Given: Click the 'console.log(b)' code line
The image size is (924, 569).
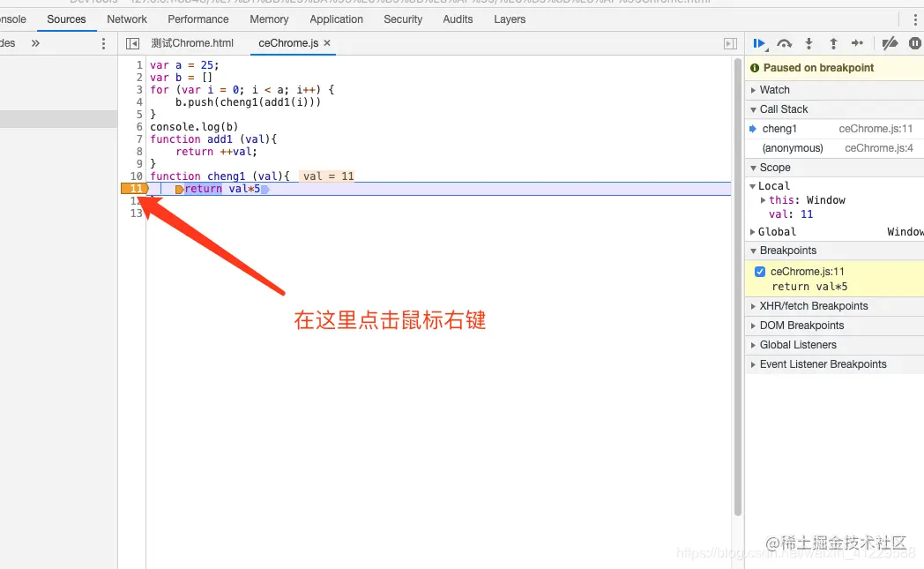Looking at the screenshot, I should 194,127.
